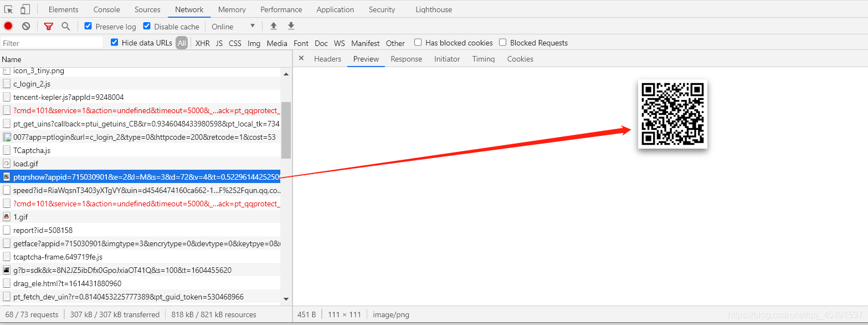Open the Application panel
Screen dimensions: 868x325
335,9
